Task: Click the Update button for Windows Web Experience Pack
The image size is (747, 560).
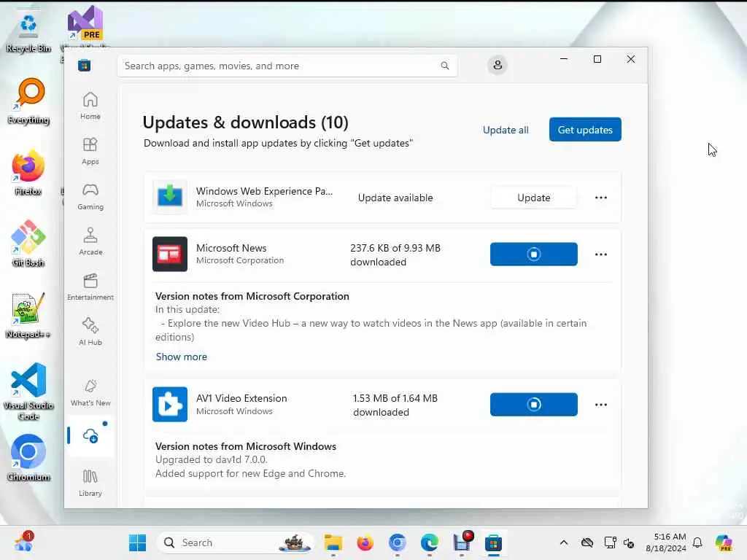Action: (x=533, y=198)
